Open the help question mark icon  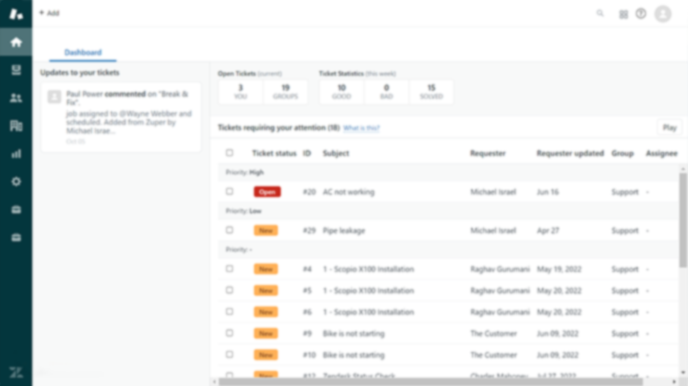point(641,14)
